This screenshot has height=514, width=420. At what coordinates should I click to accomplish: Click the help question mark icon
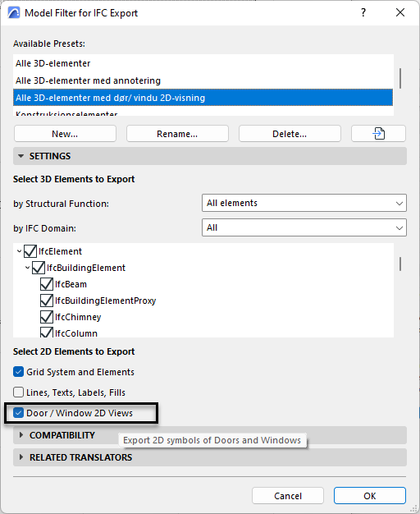tap(363, 13)
